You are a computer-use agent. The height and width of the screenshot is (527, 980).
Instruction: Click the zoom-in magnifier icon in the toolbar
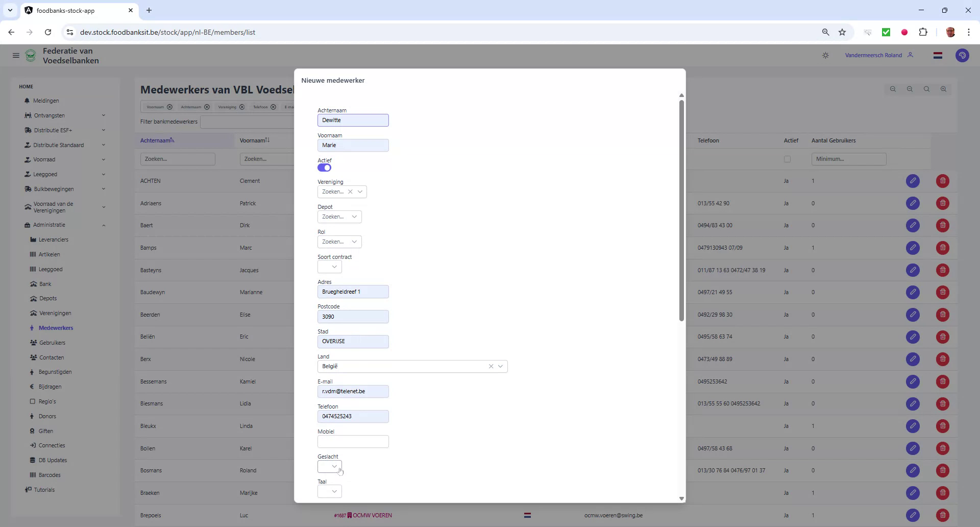point(943,89)
